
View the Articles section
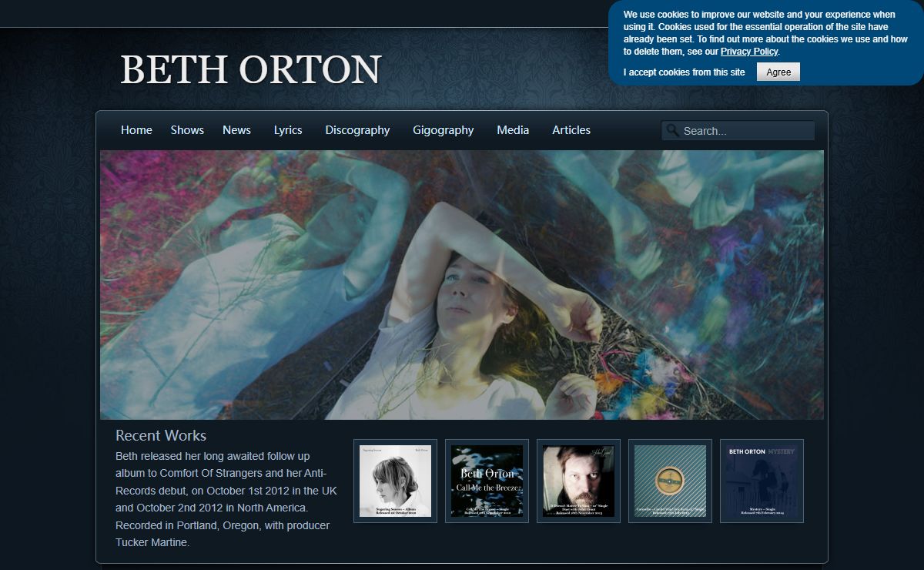pos(571,130)
